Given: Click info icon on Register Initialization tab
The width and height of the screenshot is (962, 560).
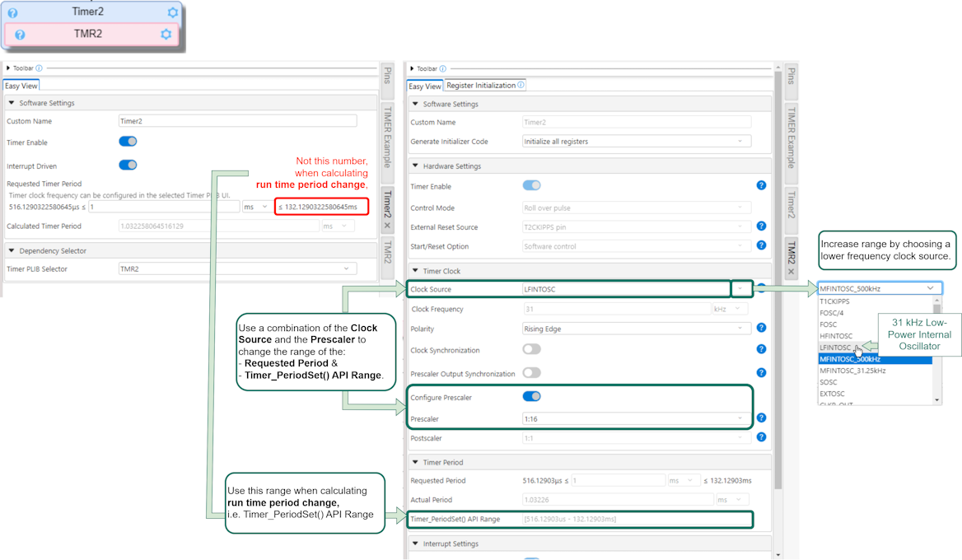Looking at the screenshot, I should point(521,85).
